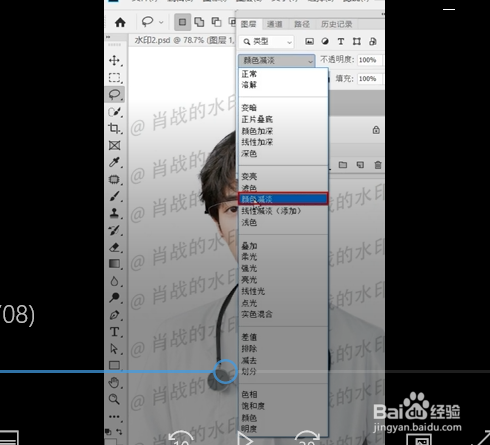
Task: Open the Edit Toolbar three-dots menu
Action: 114,416
